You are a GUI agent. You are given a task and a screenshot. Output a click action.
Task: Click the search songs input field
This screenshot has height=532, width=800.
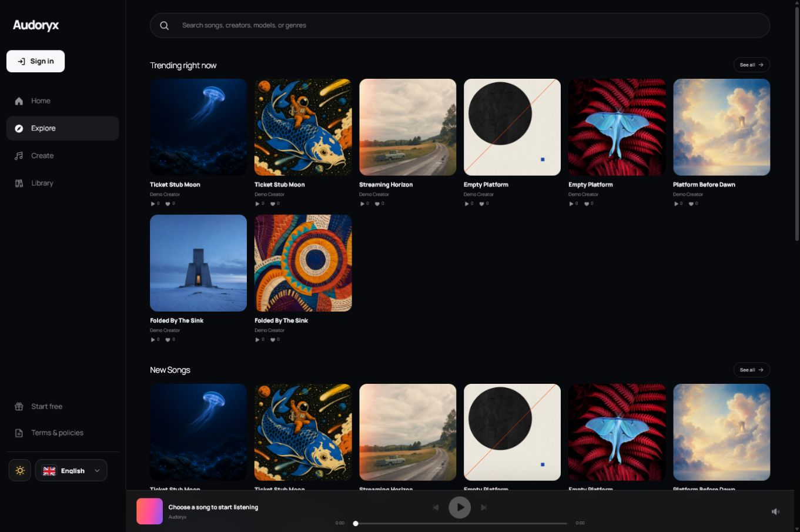pos(460,25)
